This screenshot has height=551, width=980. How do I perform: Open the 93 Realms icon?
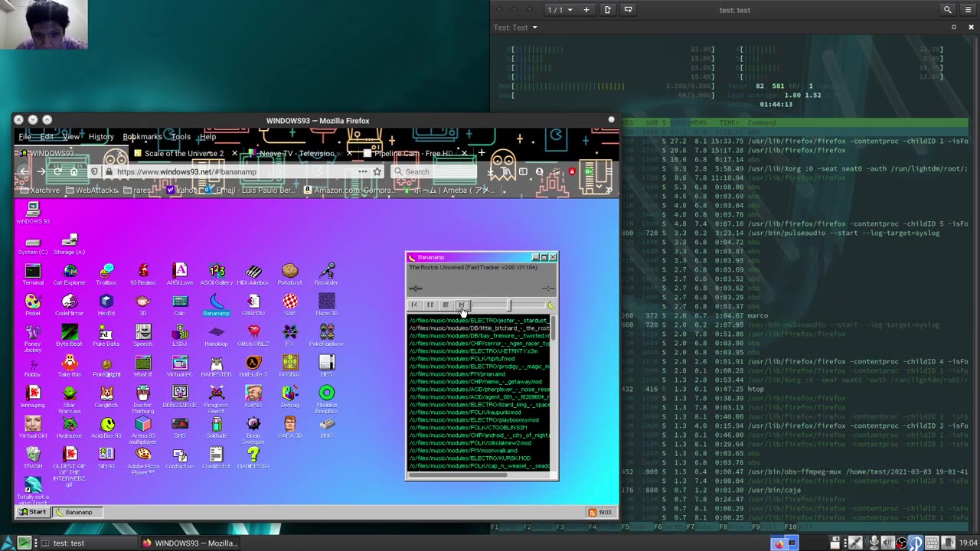click(143, 275)
